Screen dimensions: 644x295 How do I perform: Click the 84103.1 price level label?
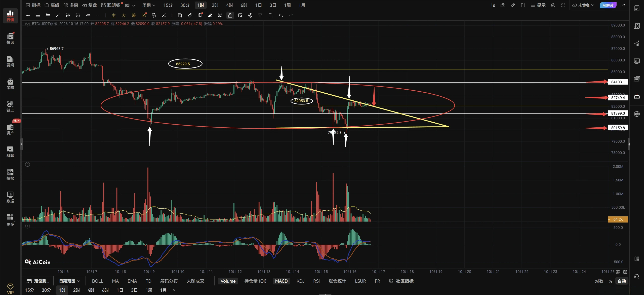click(618, 82)
